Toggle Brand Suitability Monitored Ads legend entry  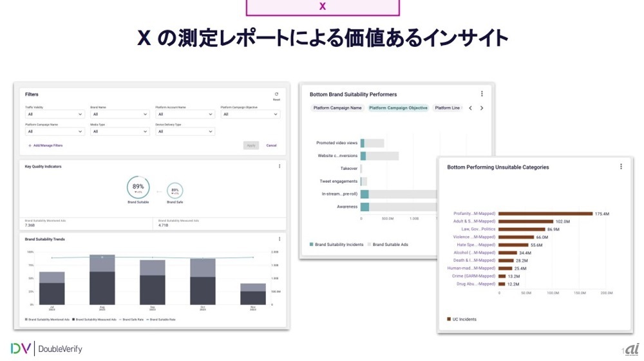coord(48,320)
